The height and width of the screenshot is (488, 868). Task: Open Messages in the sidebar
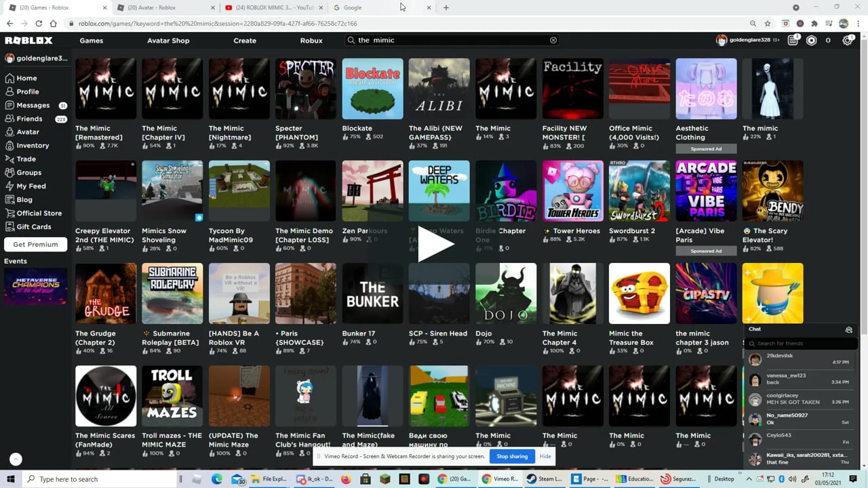pos(34,105)
